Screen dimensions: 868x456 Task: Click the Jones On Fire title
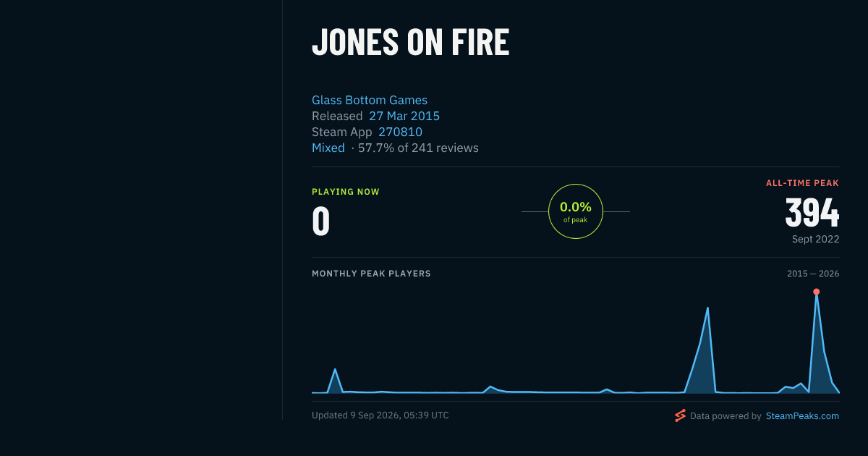point(410,42)
